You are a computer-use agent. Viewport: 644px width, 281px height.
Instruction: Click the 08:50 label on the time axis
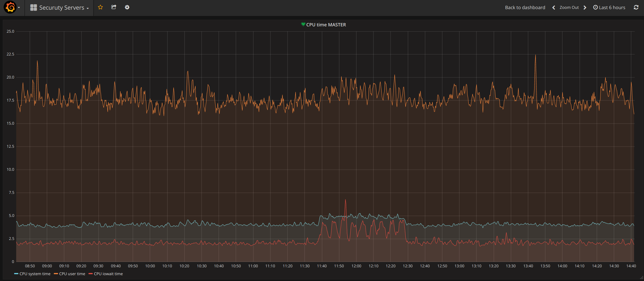pyautogui.click(x=30, y=266)
